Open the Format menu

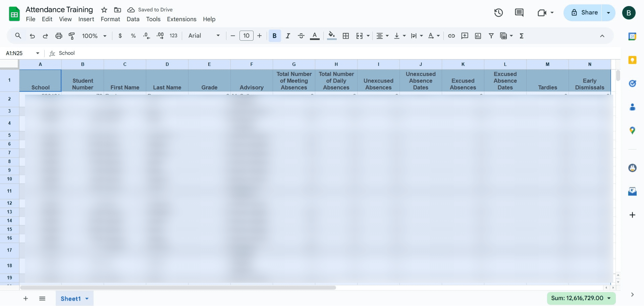110,19
